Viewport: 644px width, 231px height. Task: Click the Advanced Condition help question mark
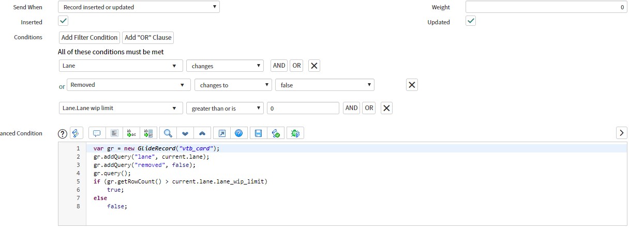point(63,133)
